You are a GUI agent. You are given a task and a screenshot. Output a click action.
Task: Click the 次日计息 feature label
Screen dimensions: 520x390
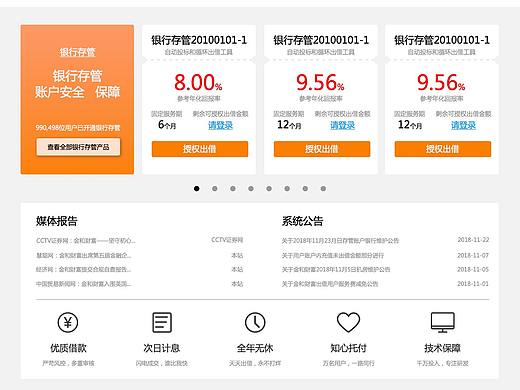(162, 348)
